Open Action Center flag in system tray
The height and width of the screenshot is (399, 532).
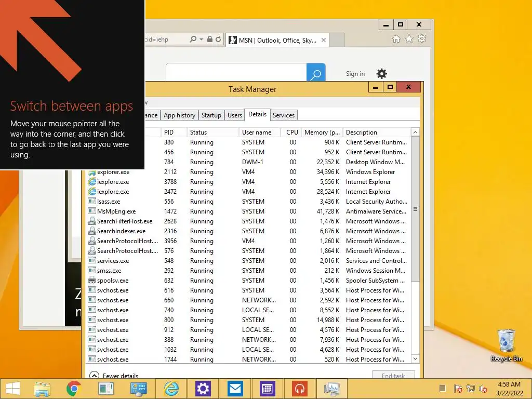click(458, 389)
